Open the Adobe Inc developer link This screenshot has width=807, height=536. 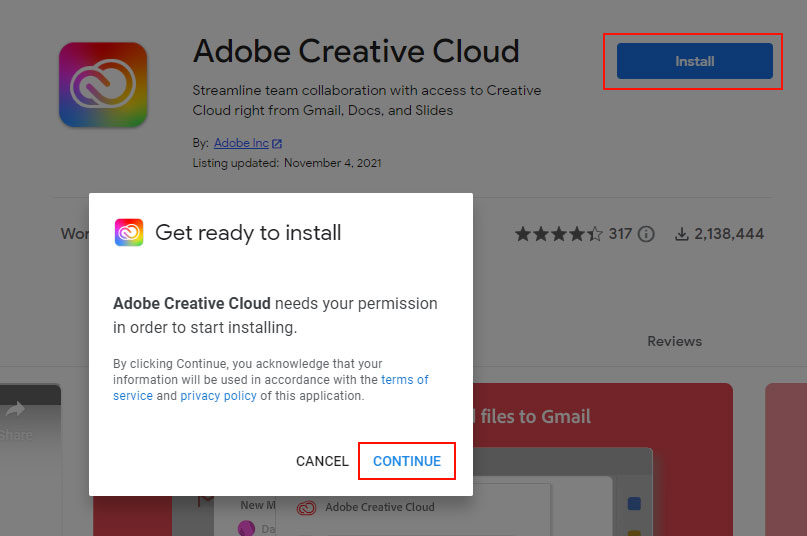(x=241, y=144)
